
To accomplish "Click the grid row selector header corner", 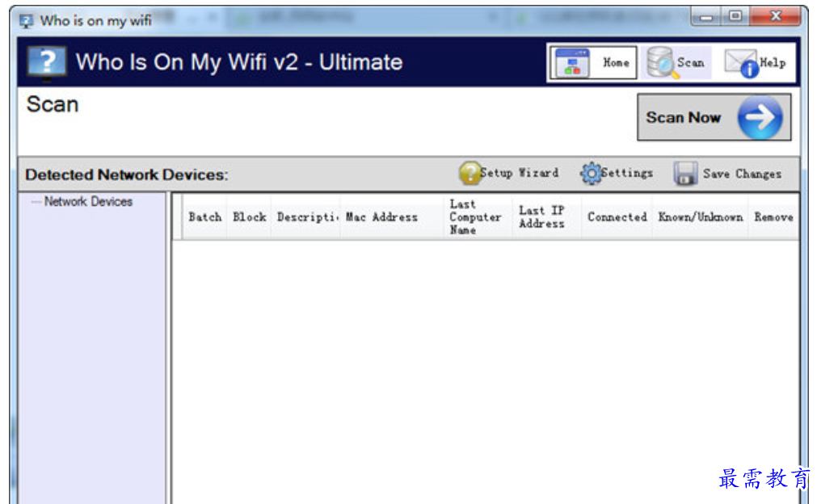I will coord(178,217).
